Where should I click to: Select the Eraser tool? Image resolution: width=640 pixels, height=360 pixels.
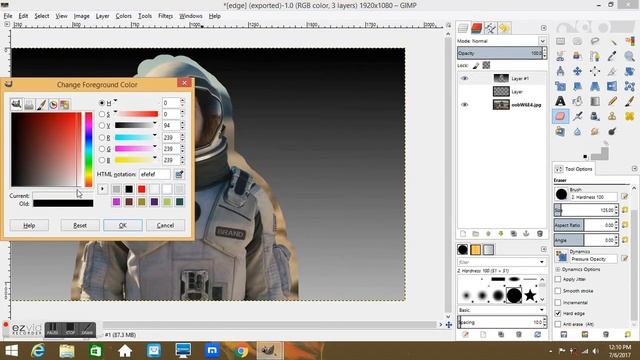560,116
